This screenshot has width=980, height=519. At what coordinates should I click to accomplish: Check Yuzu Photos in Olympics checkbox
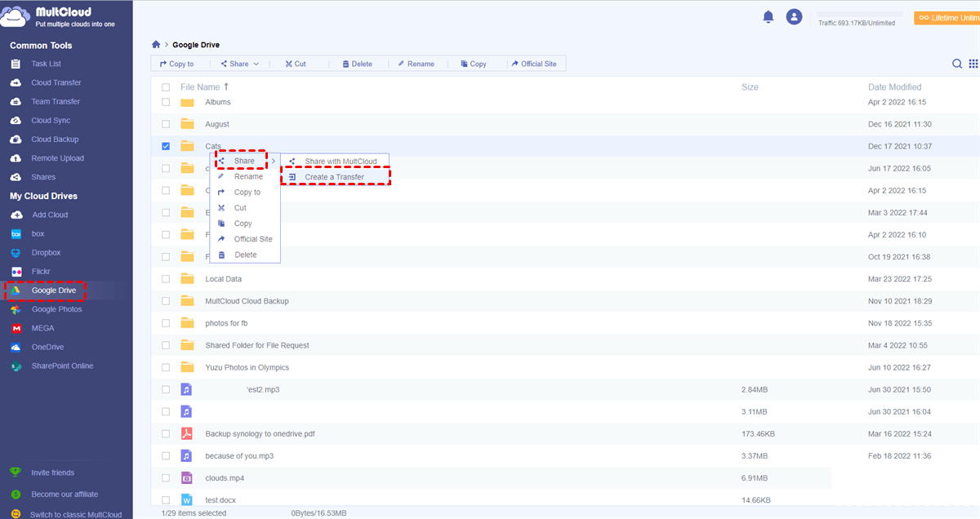pyautogui.click(x=166, y=367)
